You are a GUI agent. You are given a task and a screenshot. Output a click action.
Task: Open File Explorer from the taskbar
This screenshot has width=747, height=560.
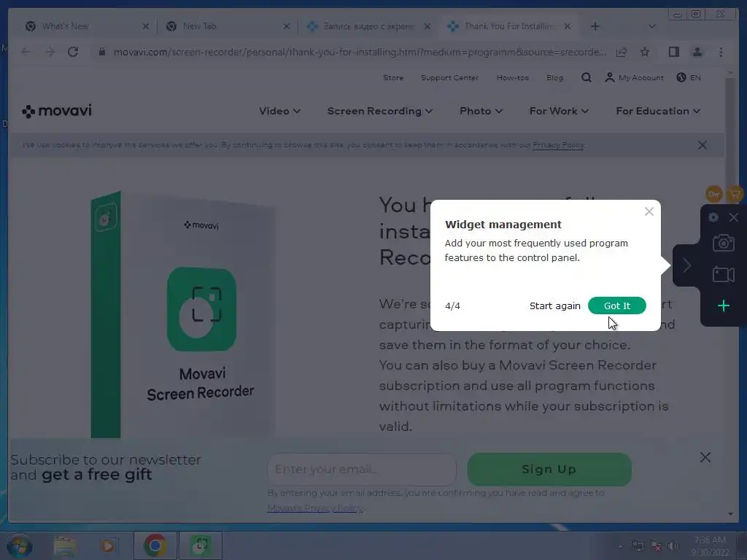[x=65, y=545]
